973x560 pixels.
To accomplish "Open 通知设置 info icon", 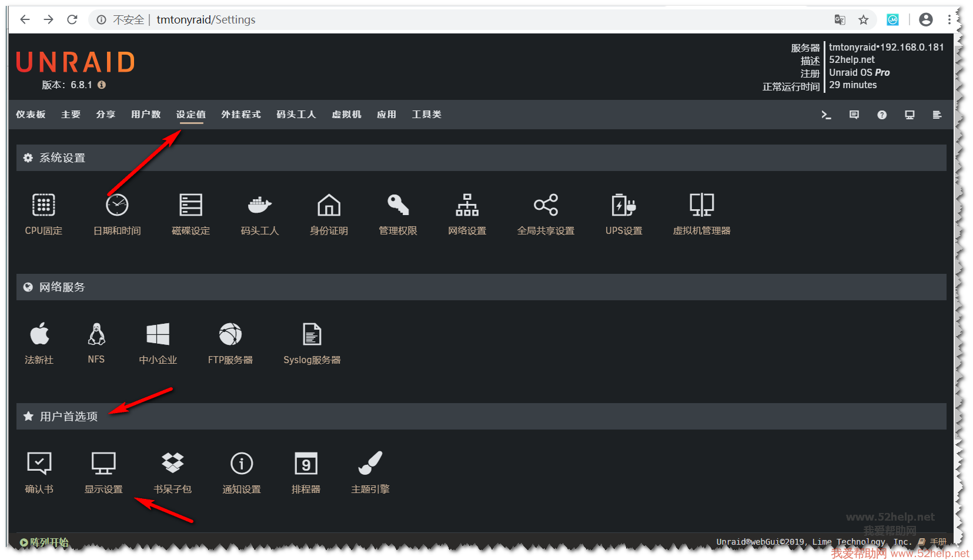I will [241, 464].
